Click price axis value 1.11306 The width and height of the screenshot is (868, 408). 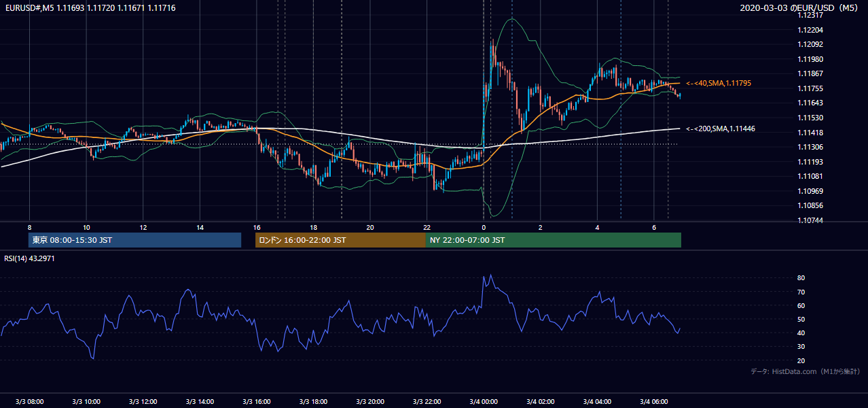810,147
